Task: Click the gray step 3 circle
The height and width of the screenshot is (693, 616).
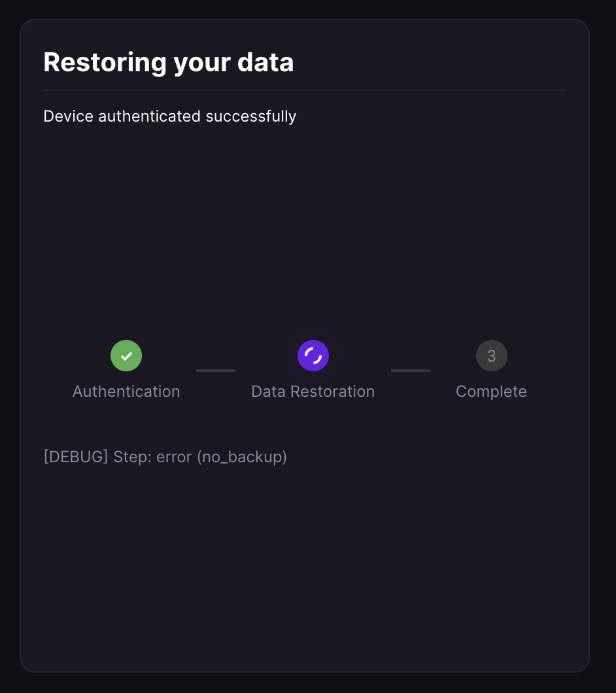Action: click(492, 356)
